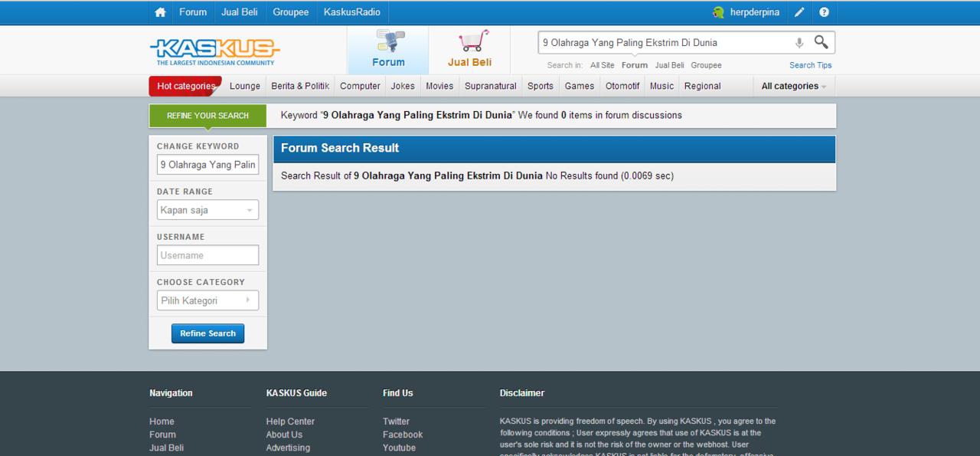Open the Lounge category

tap(245, 86)
